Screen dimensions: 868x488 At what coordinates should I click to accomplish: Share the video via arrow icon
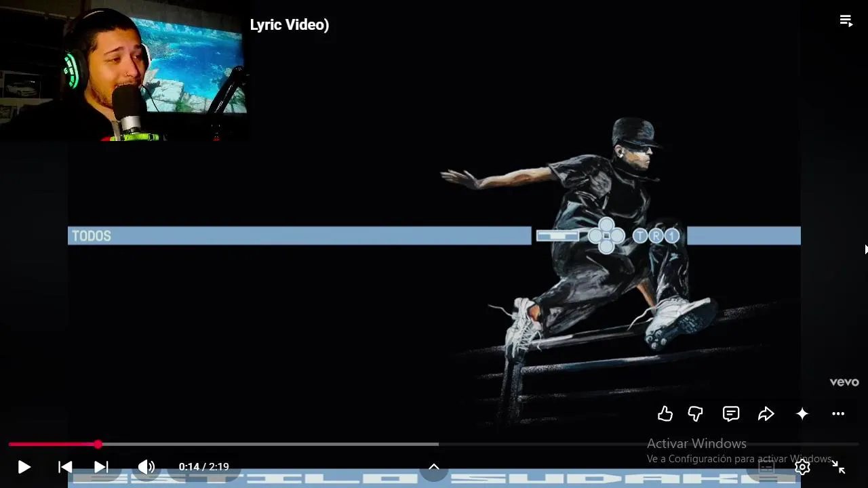coord(766,413)
